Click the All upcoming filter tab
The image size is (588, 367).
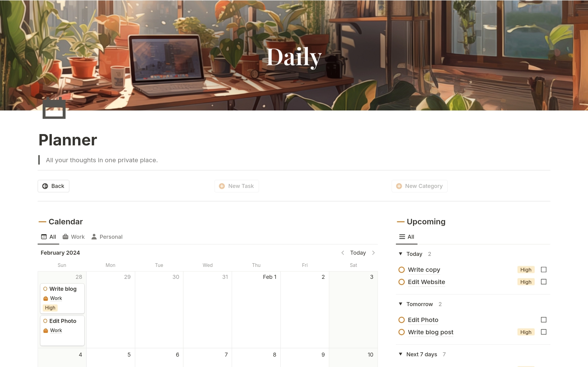tap(406, 237)
